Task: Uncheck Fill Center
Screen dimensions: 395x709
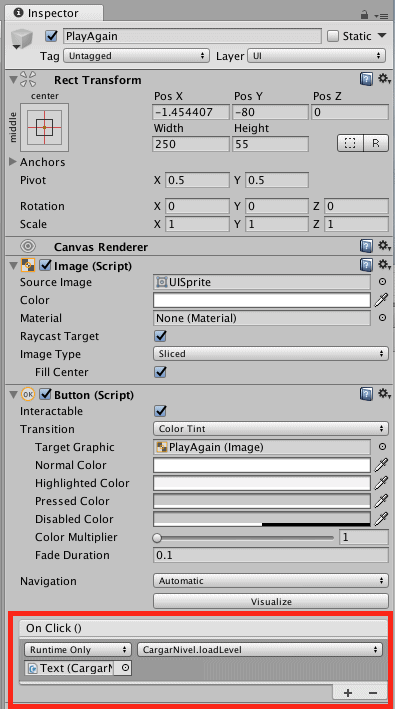Action: (160, 372)
